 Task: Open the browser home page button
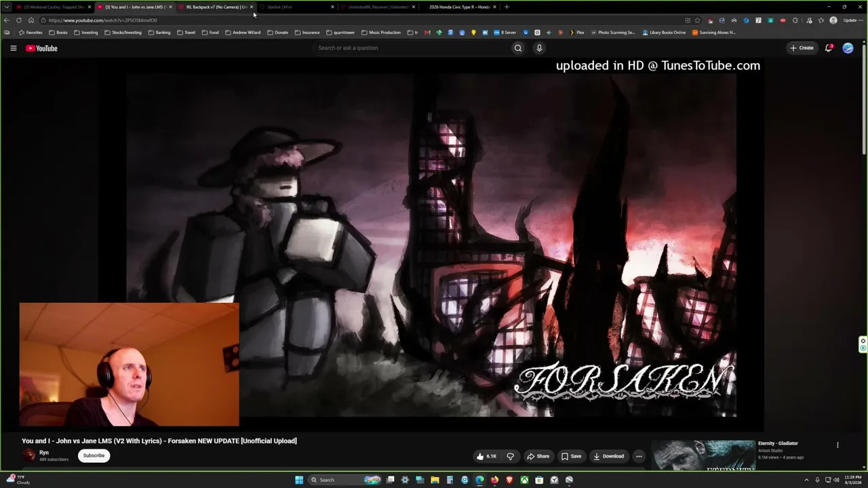coord(31,20)
